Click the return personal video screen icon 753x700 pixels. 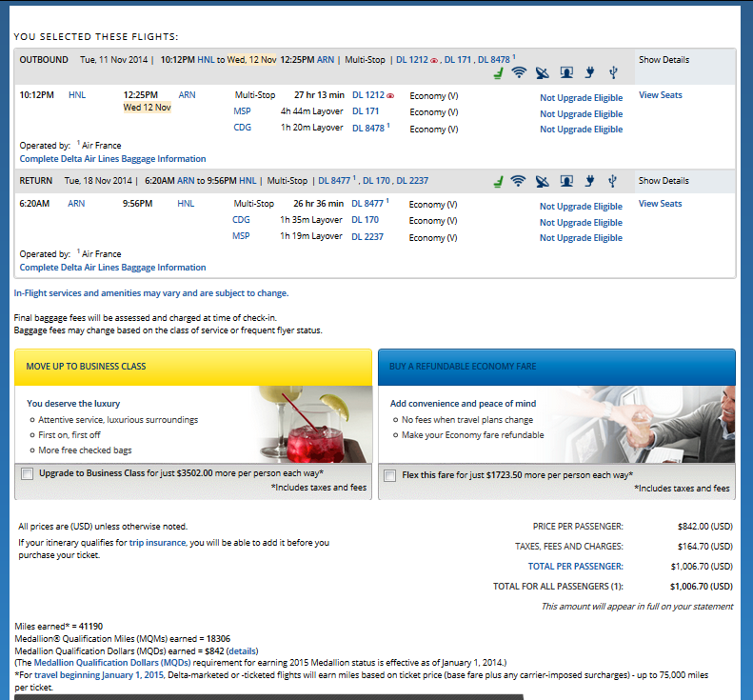tap(566, 181)
